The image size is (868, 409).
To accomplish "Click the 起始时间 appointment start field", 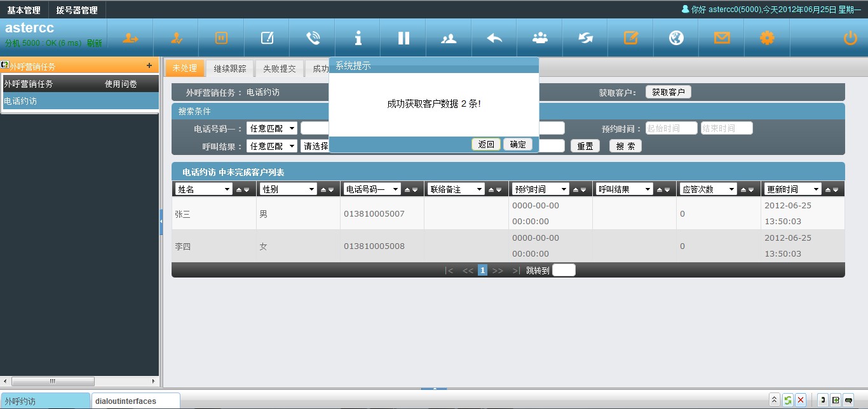I will [x=671, y=128].
